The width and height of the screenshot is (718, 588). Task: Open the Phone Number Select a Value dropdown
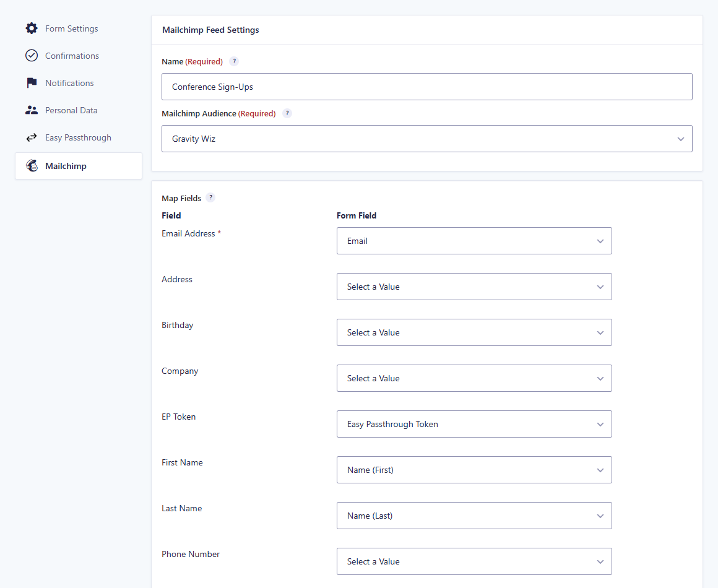(474, 561)
